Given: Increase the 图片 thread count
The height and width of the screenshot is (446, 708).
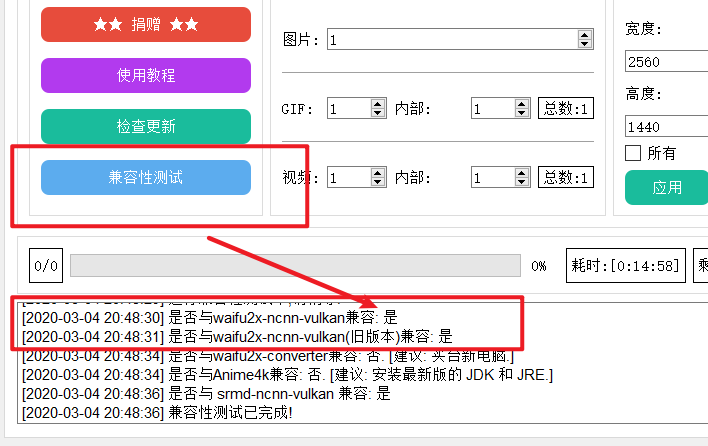Looking at the screenshot, I should click(584, 35).
